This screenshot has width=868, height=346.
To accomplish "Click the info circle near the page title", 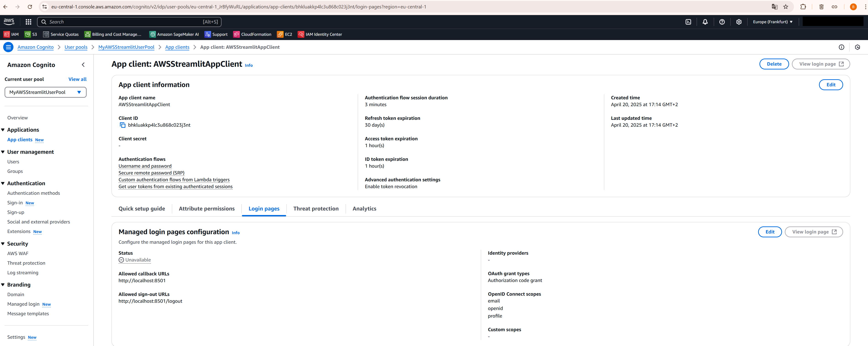I will pyautogui.click(x=841, y=47).
